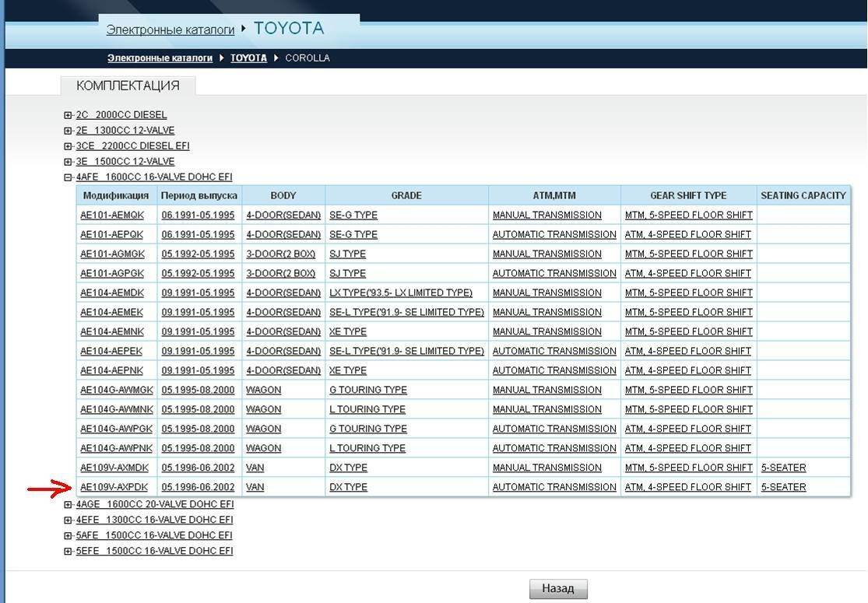Click the Модификация column header
This screenshot has width=868, height=603.
116,195
